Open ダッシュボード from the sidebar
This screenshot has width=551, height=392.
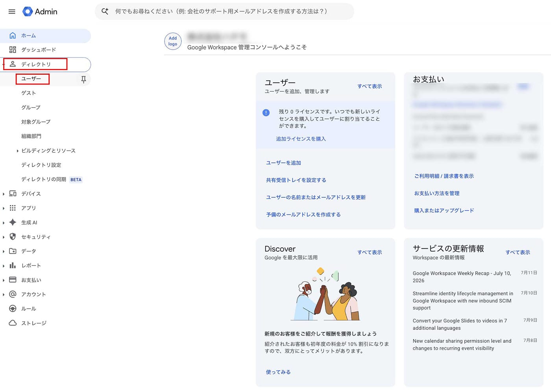tap(39, 50)
